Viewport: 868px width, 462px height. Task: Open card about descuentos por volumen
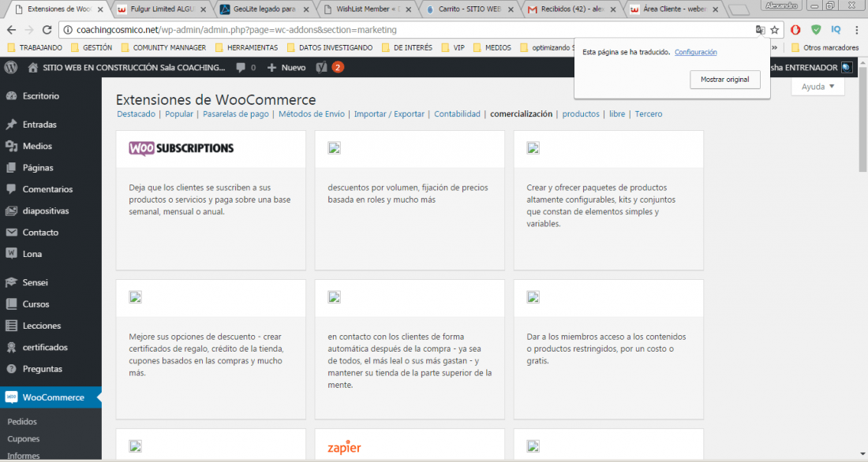click(410, 200)
